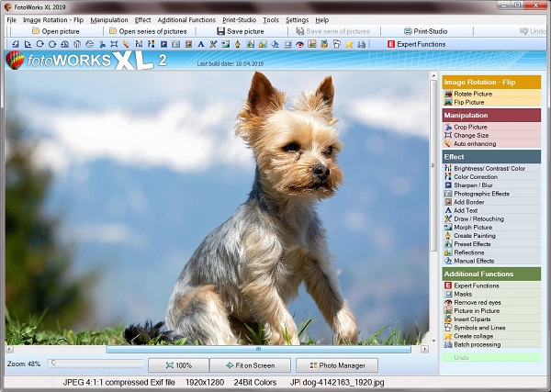Open the Photo Manager button
Viewport: 551px width, 392px height.
[x=336, y=365]
